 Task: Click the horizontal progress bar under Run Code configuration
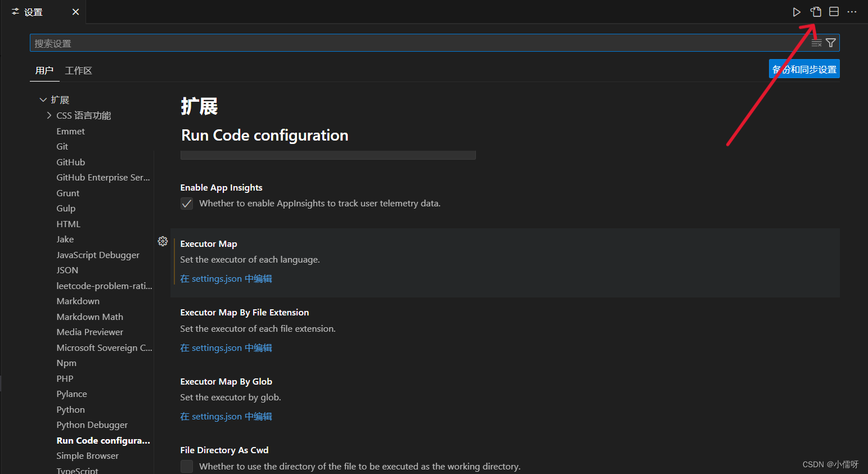pos(328,155)
